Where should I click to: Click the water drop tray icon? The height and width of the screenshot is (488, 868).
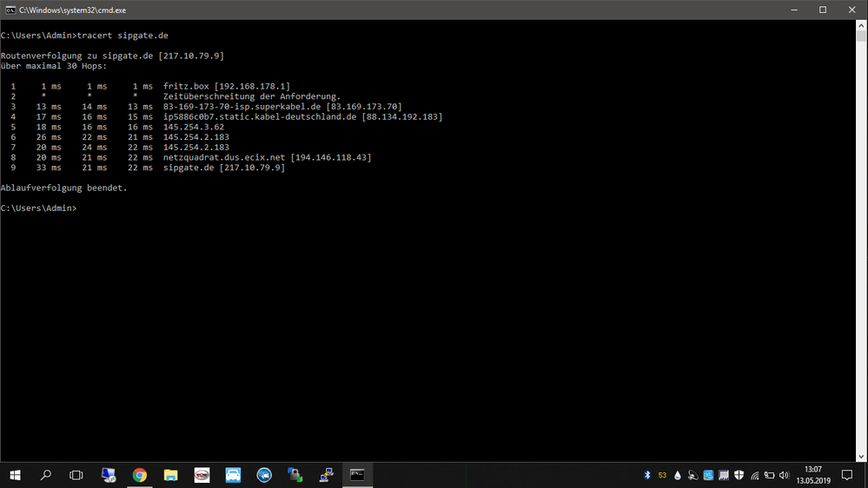678,475
